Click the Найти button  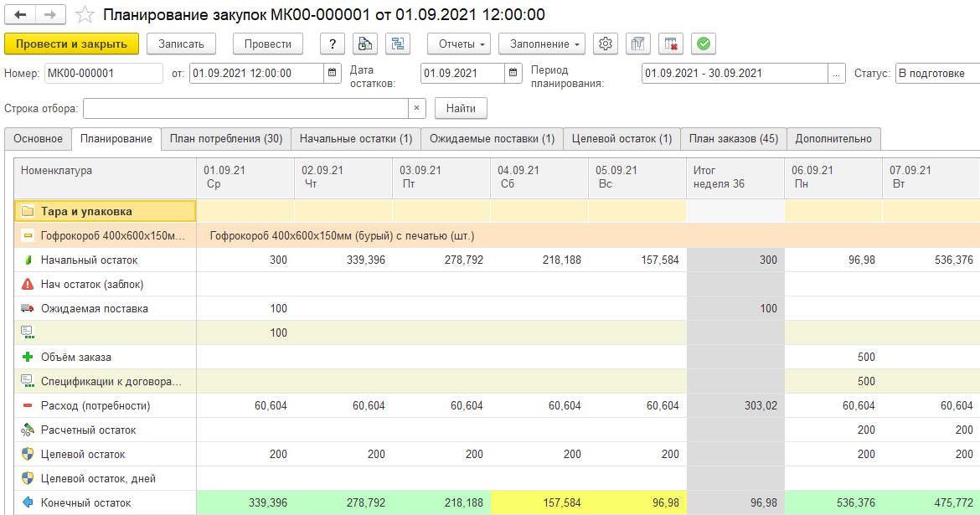pos(461,108)
